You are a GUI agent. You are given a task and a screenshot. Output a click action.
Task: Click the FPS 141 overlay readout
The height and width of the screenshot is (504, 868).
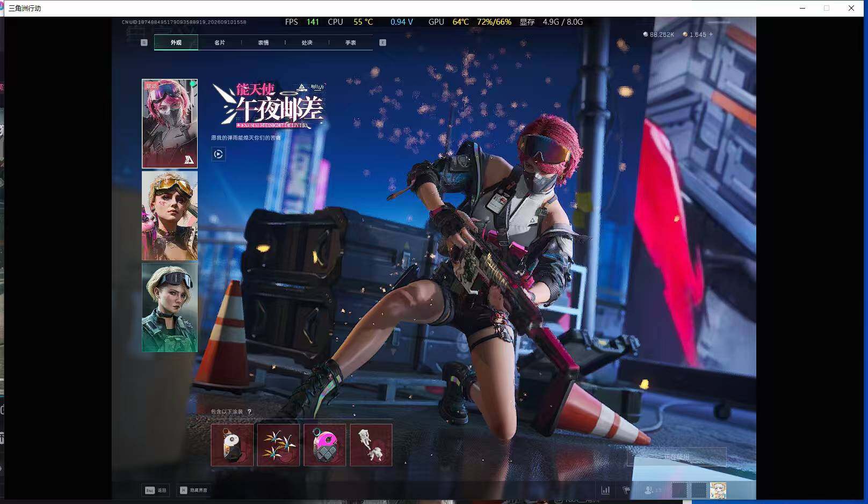point(302,22)
